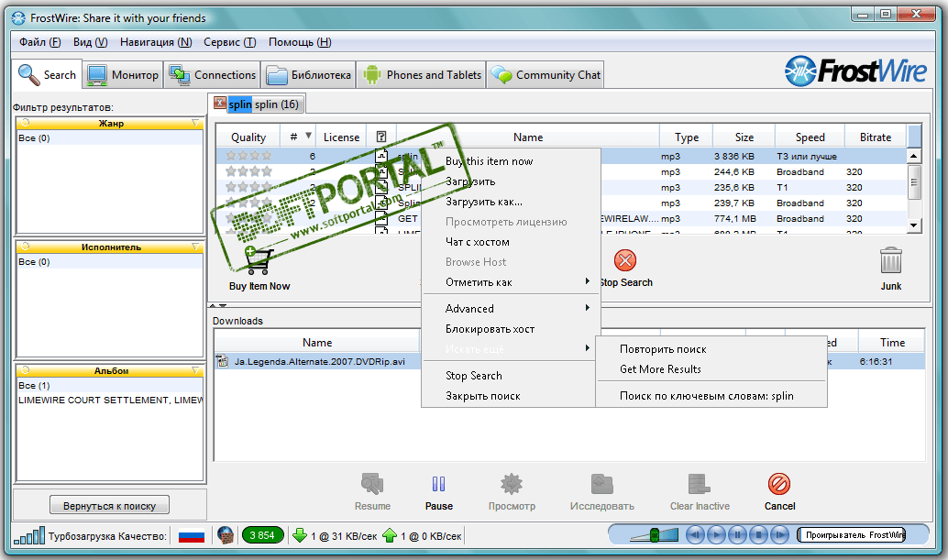Choose Загрузить in the context menu
948x560 pixels.
(x=512, y=181)
